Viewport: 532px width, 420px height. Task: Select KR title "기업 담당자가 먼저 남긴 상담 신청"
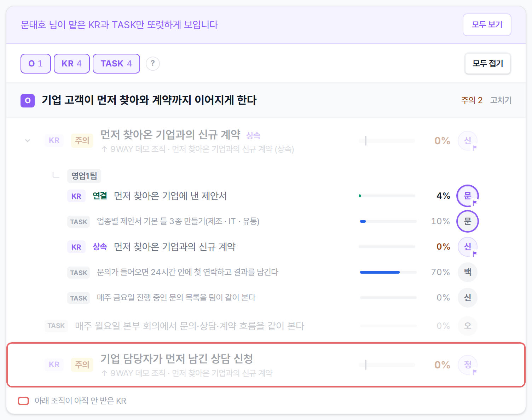177,359
